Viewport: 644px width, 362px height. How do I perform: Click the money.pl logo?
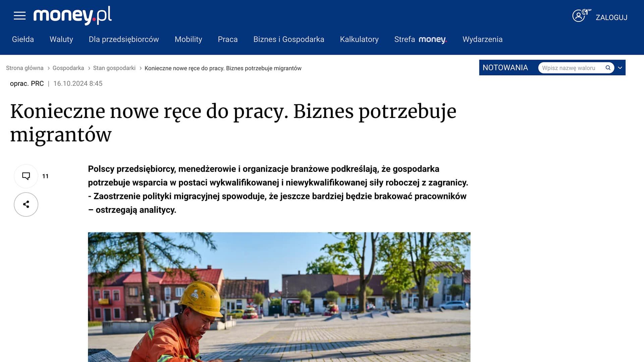coord(72,15)
